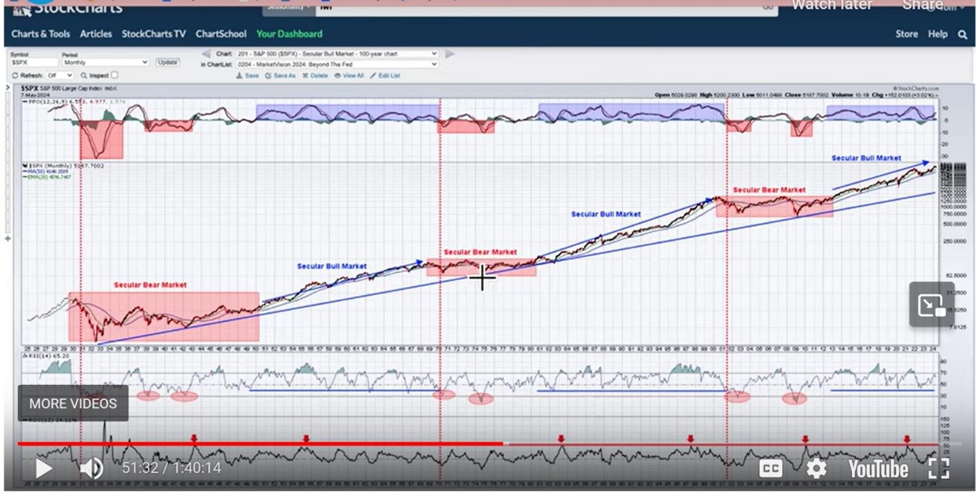Screen dimensions: 980x498
Task: Click Edit List
Action: (385, 75)
